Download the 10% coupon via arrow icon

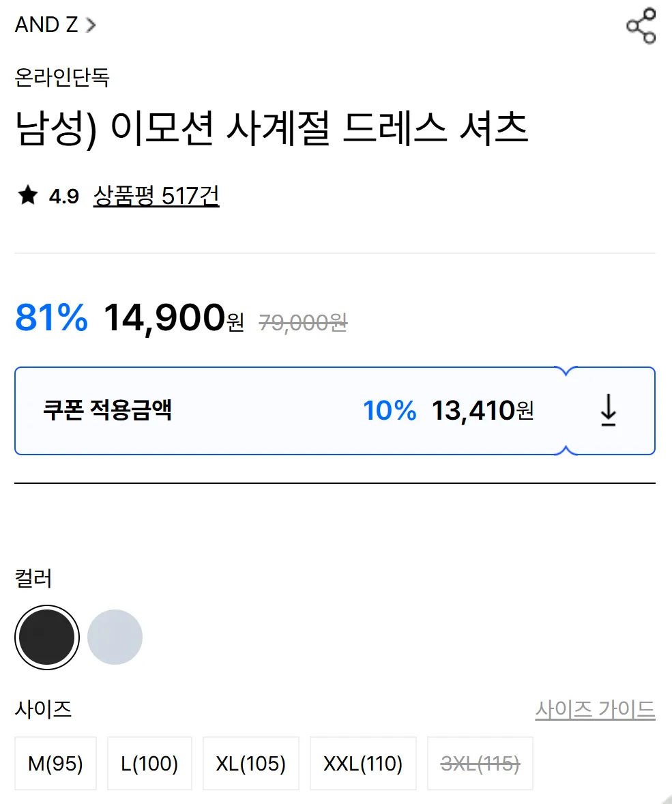pyautogui.click(x=608, y=411)
